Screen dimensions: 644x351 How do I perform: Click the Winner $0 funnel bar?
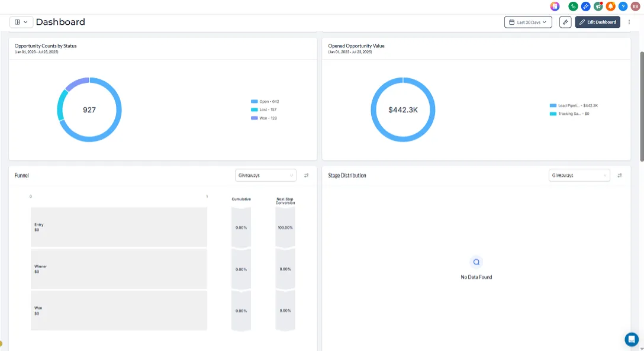[x=119, y=269]
